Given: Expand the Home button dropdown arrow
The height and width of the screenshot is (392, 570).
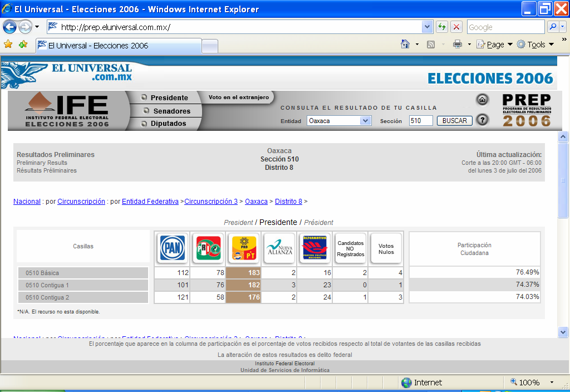Looking at the screenshot, I should tap(417, 45).
